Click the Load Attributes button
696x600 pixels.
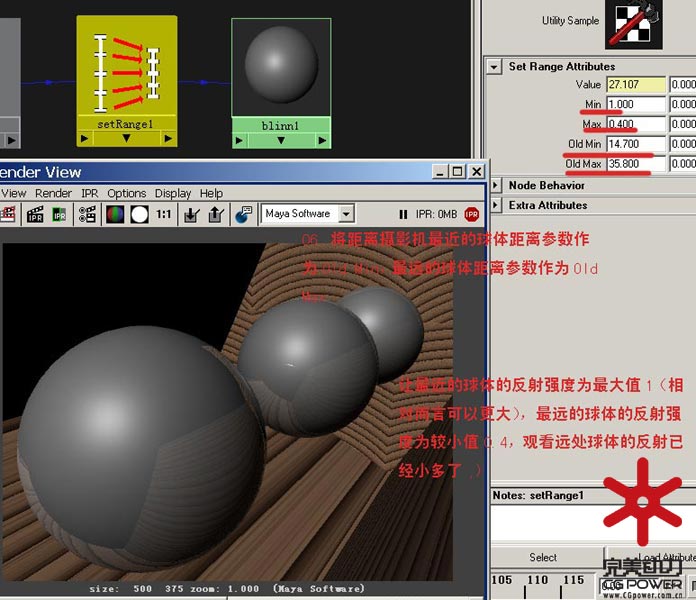[x=650, y=557]
